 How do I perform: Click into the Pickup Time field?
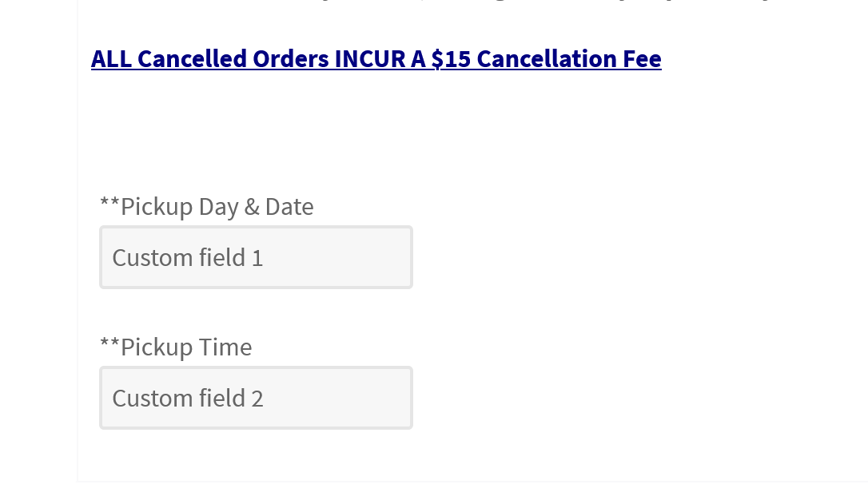tap(256, 398)
